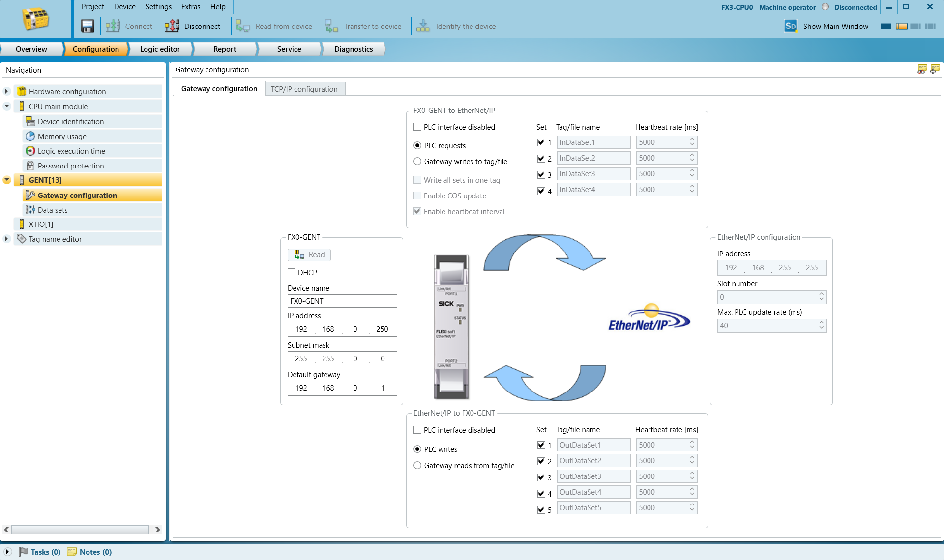Switch to TCP/IP configuration tab
This screenshot has width=944, height=560.
coord(304,89)
